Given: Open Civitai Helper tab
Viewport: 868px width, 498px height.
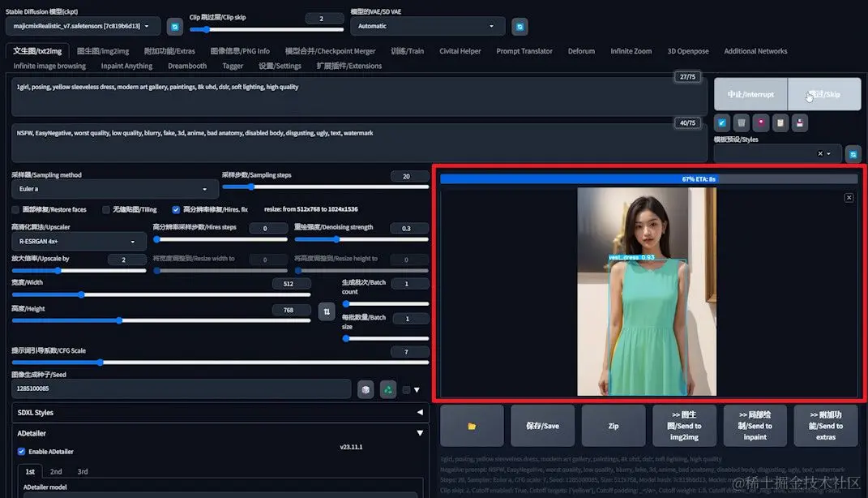Looking at the screenshot, I should [460, 51].
